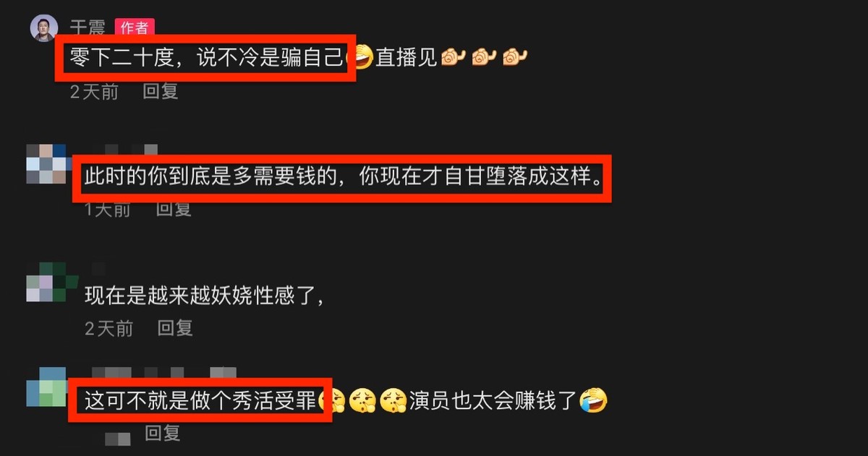Click the laughing emoji after 骗自己
The width and height of the screenshot is (868, 456).
362,57
